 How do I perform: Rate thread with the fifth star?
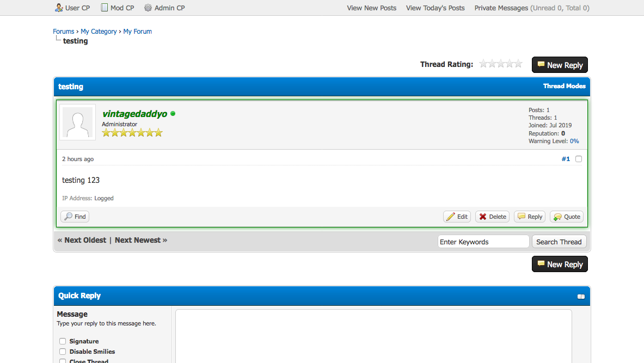click(518, 64)
